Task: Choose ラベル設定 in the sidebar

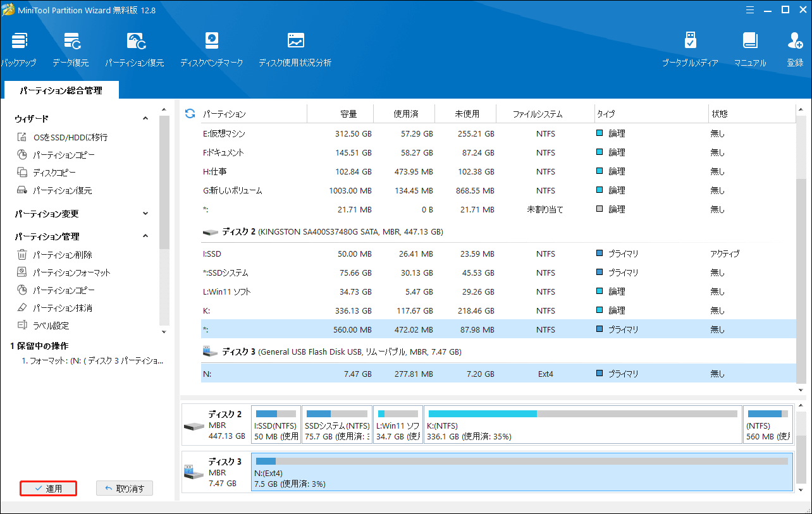Action: click(x=43, y=326)
